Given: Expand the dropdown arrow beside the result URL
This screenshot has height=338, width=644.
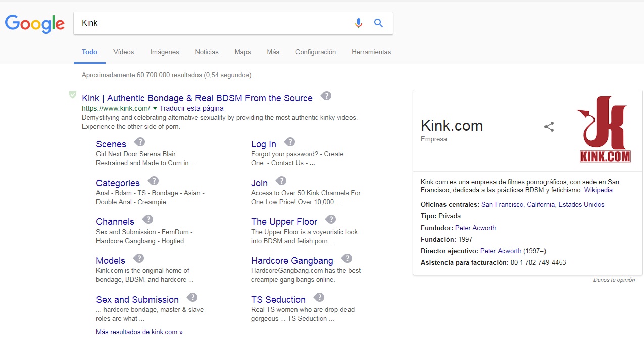Looking at the screenshot, I should [x=155, y=108].
